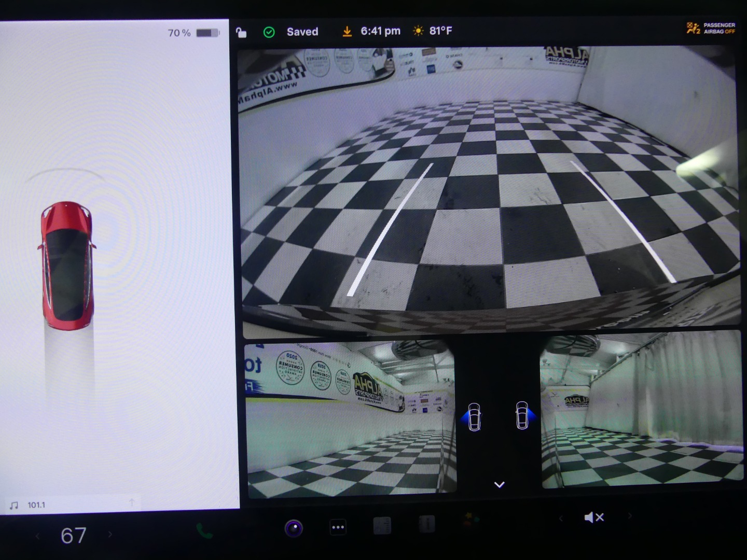Tap the red car top-down image
This screenshot has width=747, height=560.
[67, 265]
